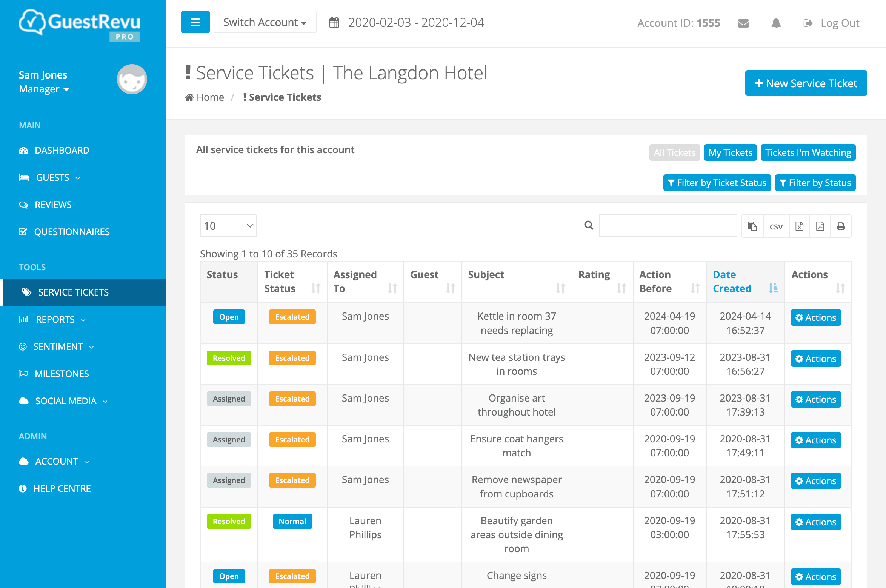The height and width of the screenshot is (588, 886).
Task: Sort by Ticket Status column
Action: (x=292, y=282)
